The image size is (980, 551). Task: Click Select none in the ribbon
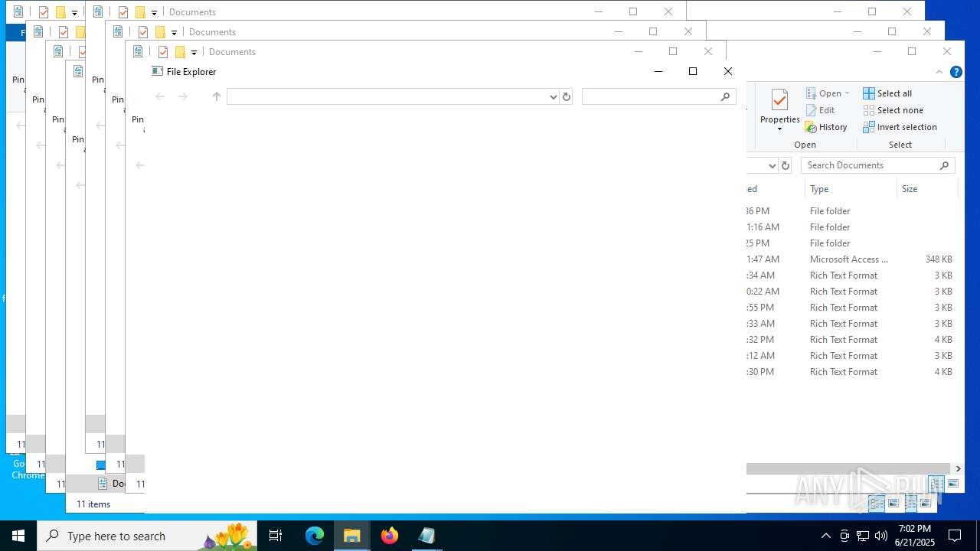(893, 110)
